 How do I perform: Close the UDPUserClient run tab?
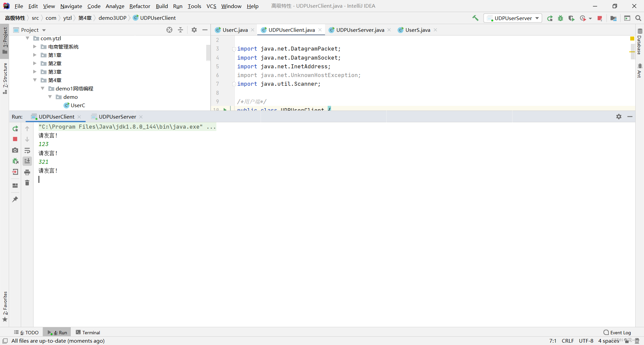[x=79, y=117]
